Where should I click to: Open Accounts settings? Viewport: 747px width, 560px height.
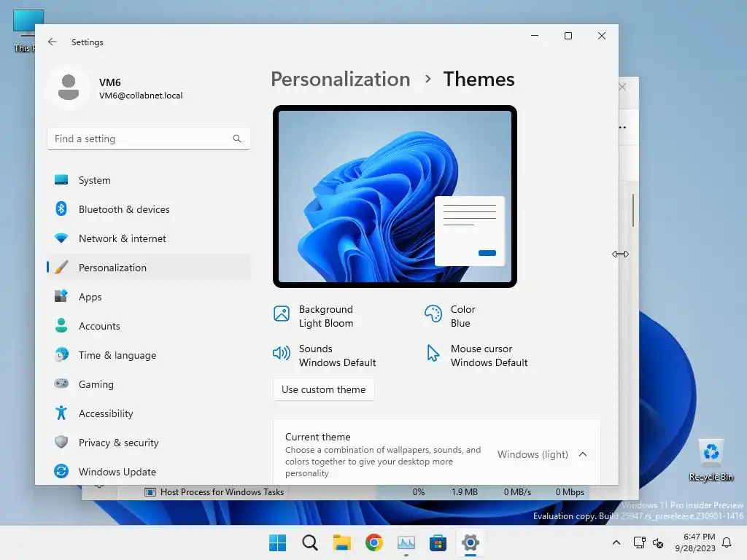(149, 326)
